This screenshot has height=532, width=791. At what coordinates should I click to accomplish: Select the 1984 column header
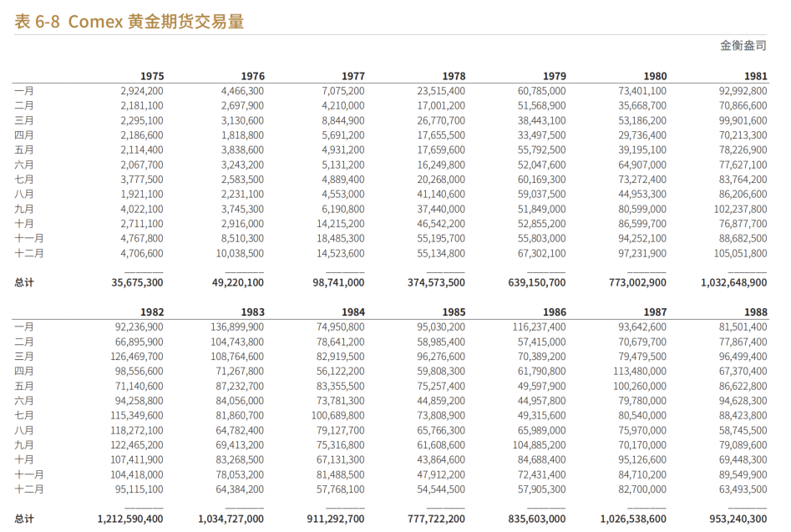coord(352,312)
